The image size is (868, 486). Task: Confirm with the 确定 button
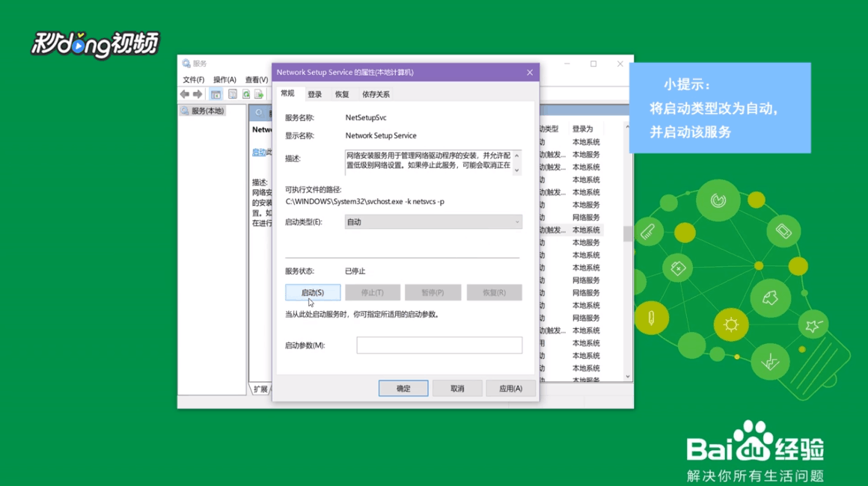tap(403, 389)
